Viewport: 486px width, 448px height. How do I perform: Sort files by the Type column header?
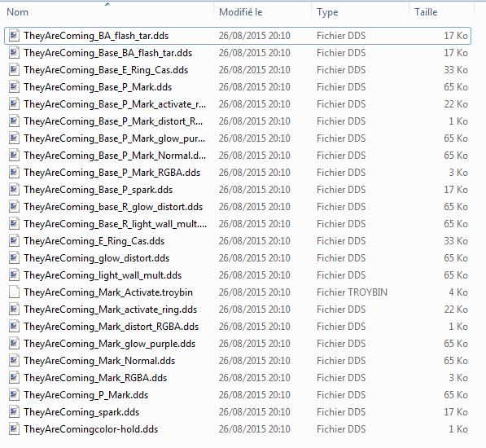tap(327, 12)
